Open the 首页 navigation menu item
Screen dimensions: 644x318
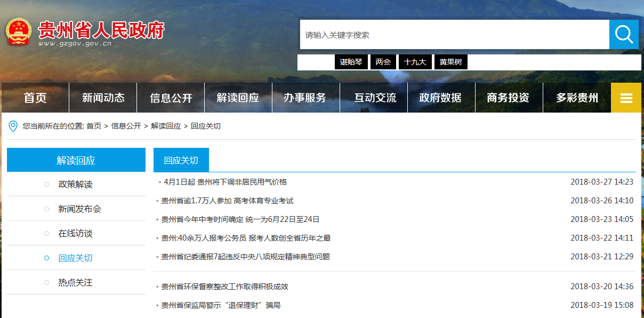click(35, 98)
